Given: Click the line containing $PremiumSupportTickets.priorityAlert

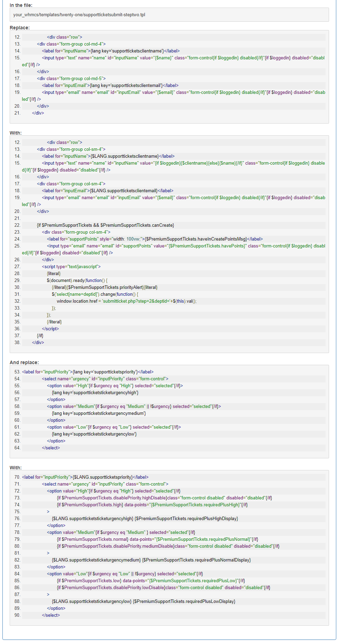Looking at the screenshot, I should (x=105, y=287).
